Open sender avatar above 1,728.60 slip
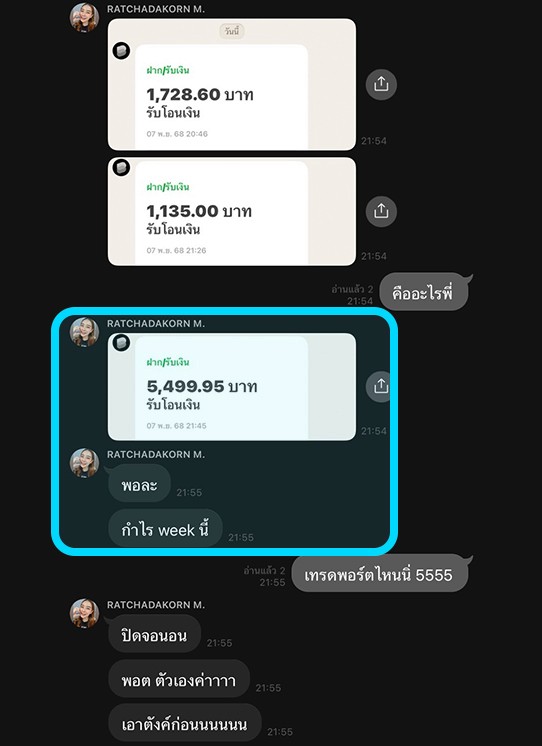Viewport: 542px width, 746px height. tap(84, 17)
